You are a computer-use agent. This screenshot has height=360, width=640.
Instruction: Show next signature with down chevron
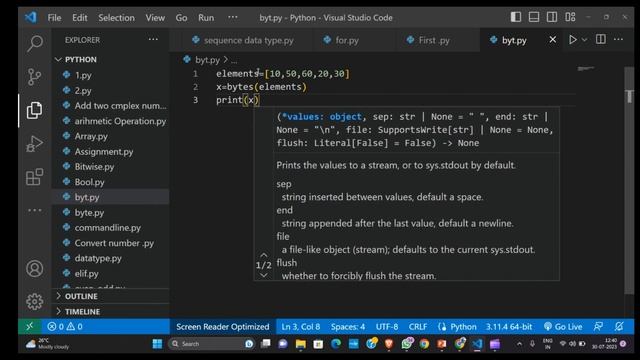coord(264,275)
